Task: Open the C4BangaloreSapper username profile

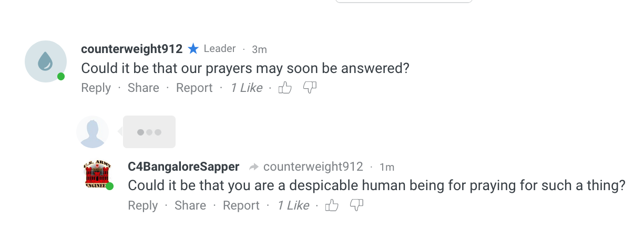Action: point(183,166)
